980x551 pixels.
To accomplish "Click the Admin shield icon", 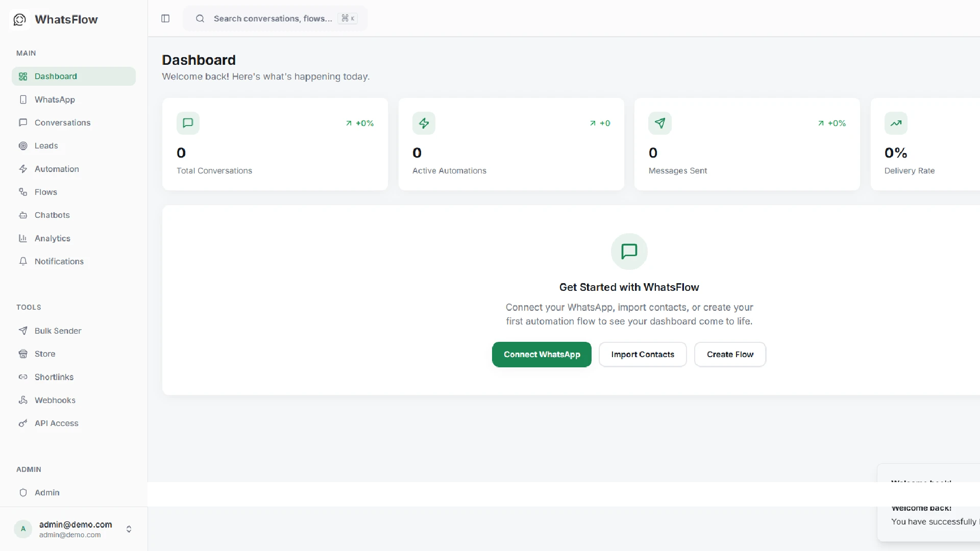I will (23, 493).
